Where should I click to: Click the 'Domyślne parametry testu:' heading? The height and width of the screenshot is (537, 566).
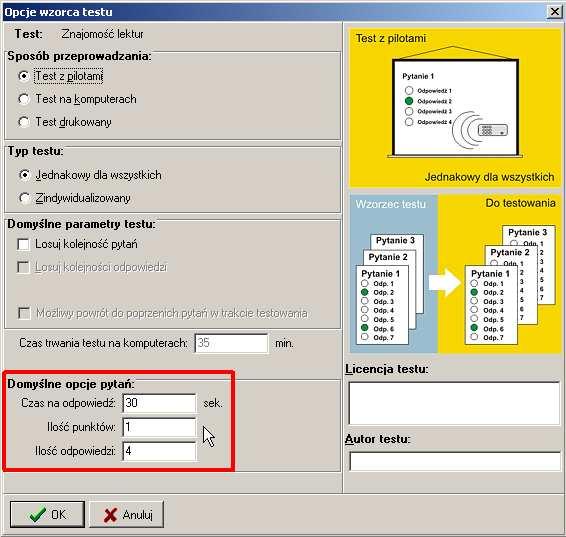click(x=81, y=224)
